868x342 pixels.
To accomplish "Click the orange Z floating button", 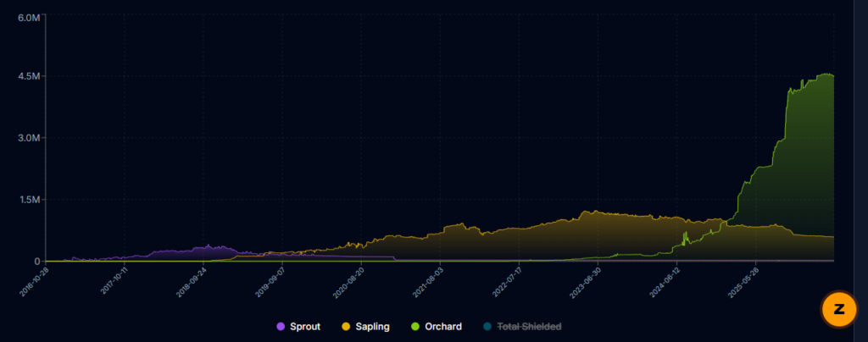I will (839, 309).
